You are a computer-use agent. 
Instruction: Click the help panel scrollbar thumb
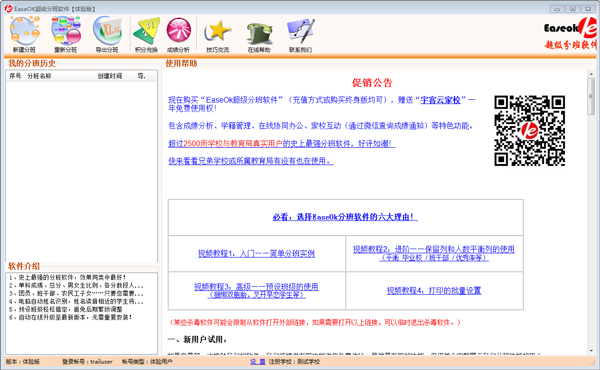[591, 96]
